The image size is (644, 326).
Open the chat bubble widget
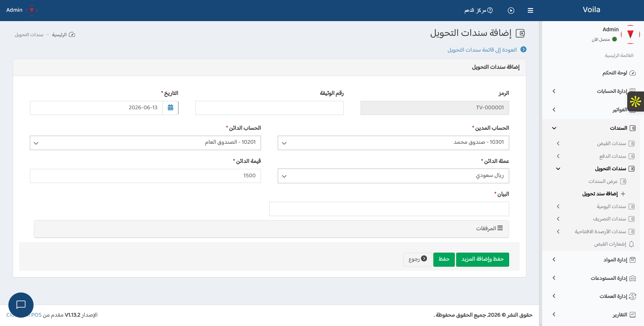[x=21, y=305]
